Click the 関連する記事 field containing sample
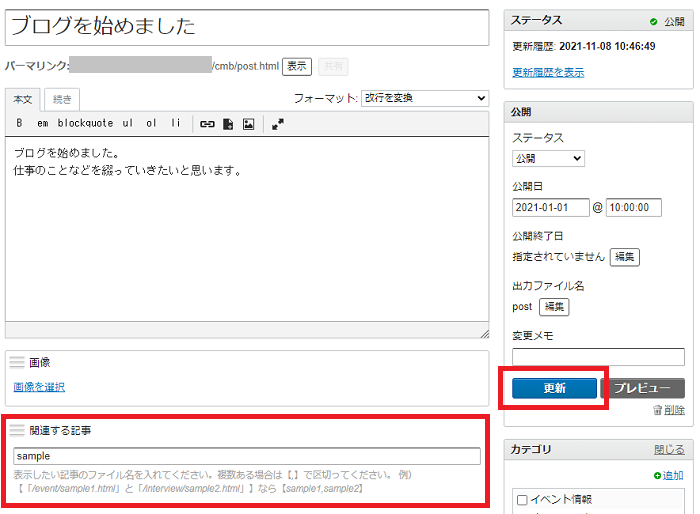The height and width of the screenshot is (514, 700). pos(247,456)
